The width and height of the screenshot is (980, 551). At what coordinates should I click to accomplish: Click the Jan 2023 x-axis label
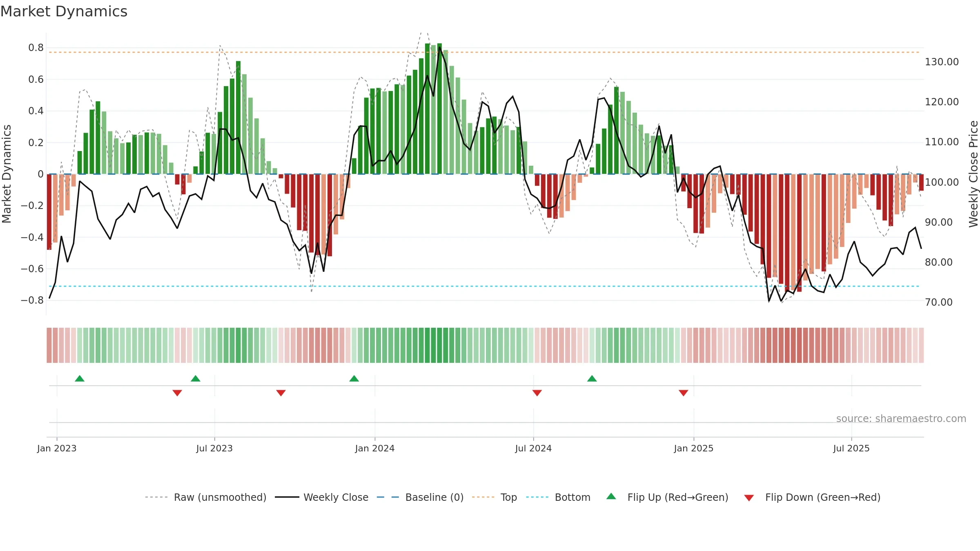click(x=57, y=448)
